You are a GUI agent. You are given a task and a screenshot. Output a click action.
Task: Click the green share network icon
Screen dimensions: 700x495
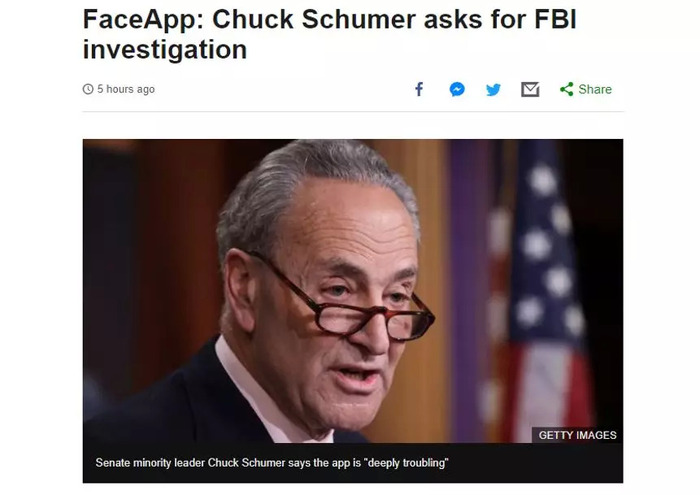tap(567, 89)
